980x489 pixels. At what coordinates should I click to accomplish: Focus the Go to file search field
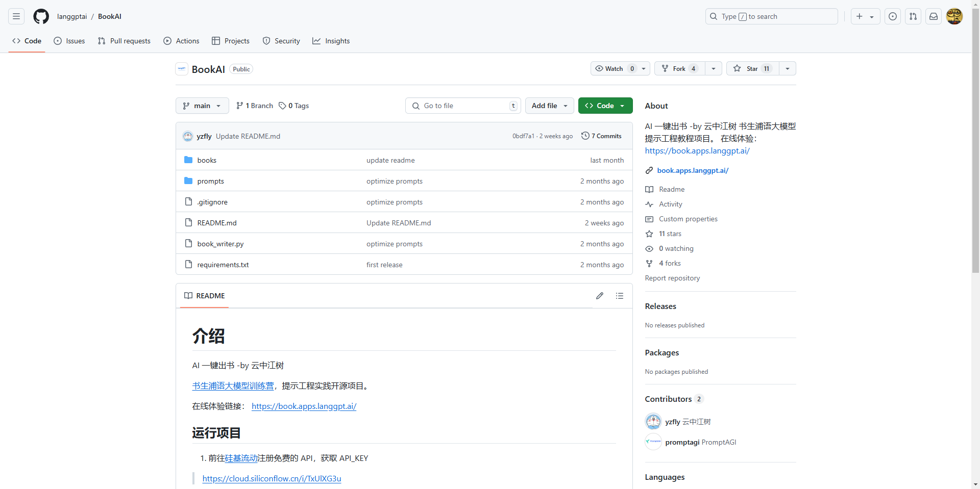point(463,106)
